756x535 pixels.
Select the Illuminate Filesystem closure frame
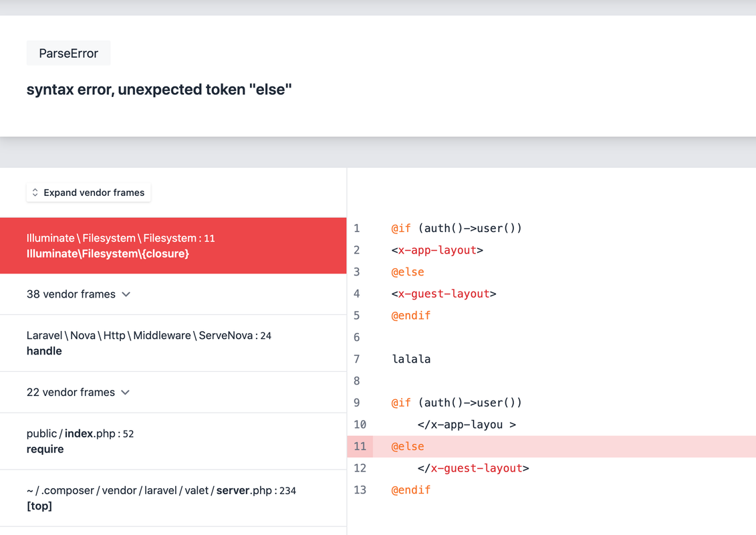(x=173, y=245)
